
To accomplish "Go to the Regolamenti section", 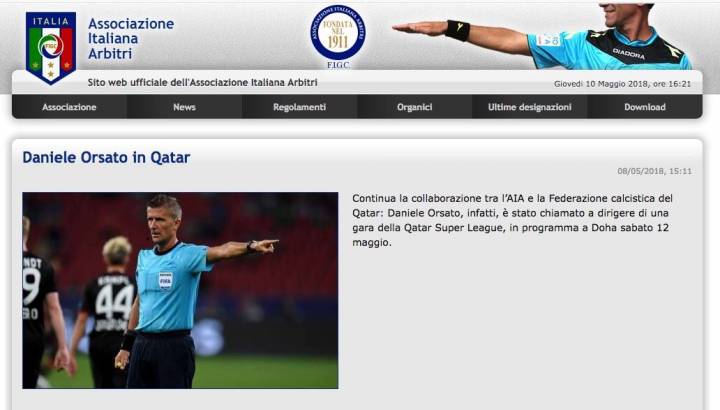I will tap(299, 107).
